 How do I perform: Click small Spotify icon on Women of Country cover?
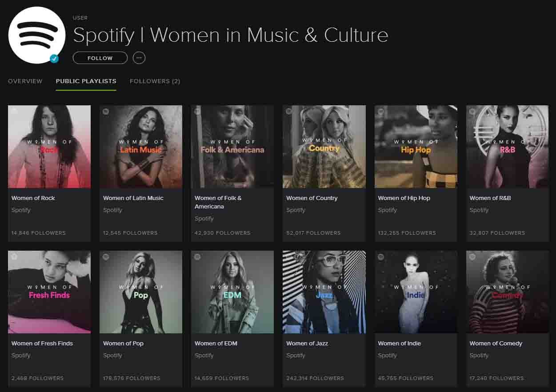click(289, 111)
